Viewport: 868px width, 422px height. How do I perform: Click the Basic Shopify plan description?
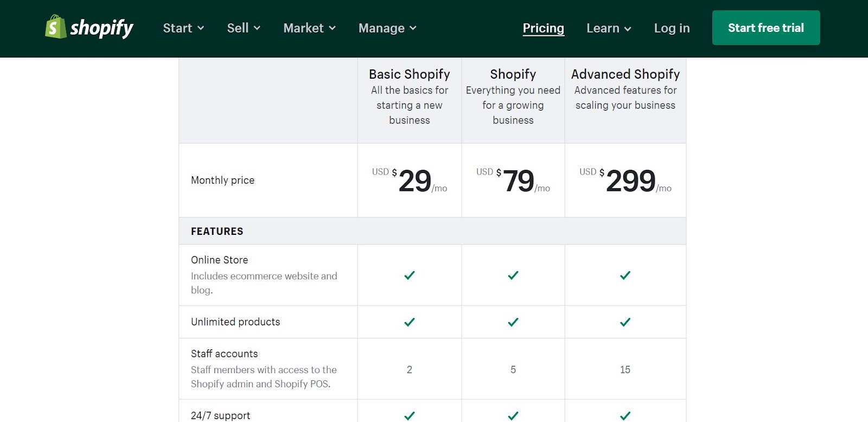[x=410, y=105]
